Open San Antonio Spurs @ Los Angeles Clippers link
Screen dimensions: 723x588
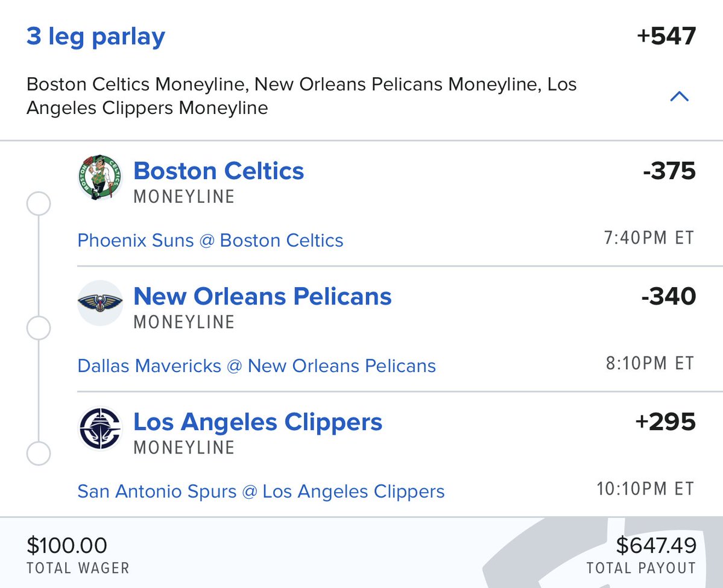[x=260, y=492]
